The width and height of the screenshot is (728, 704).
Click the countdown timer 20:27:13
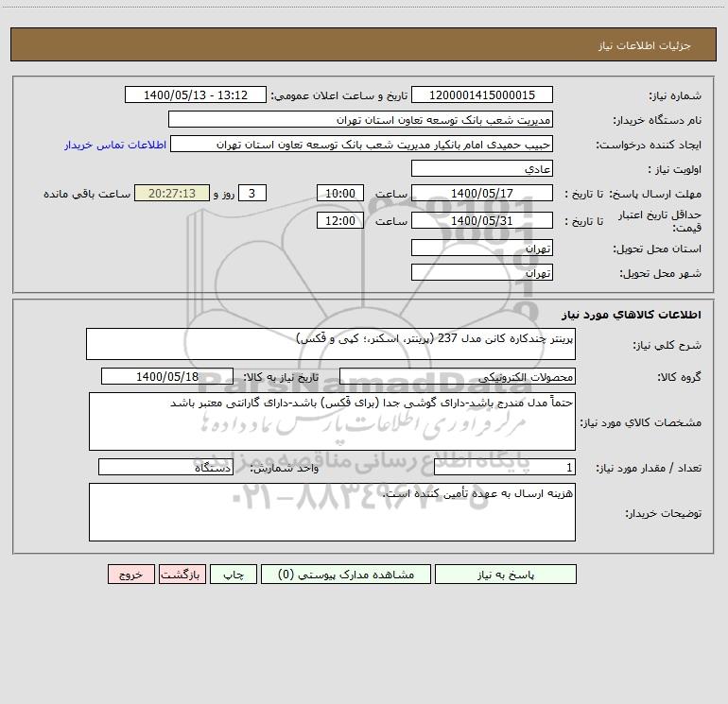(x=172, y=193)
